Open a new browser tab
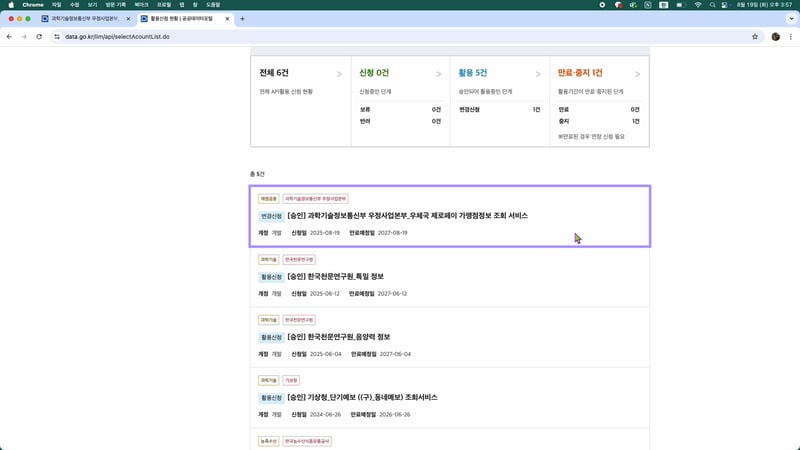The width and height of the screenshot is (800, 450). [x=242, y=19]
